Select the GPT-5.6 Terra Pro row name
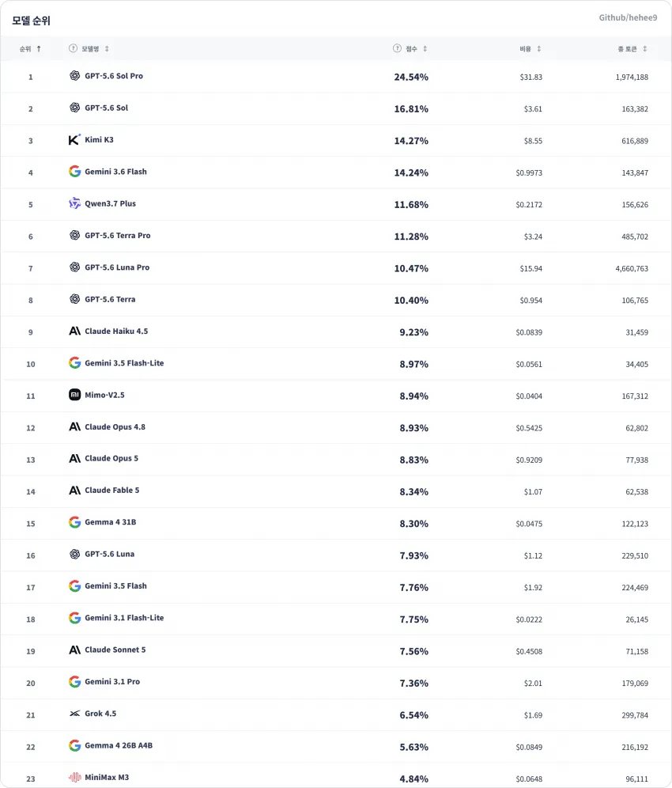The height and width of the screenshot is (788, 672). click(118, 235)
